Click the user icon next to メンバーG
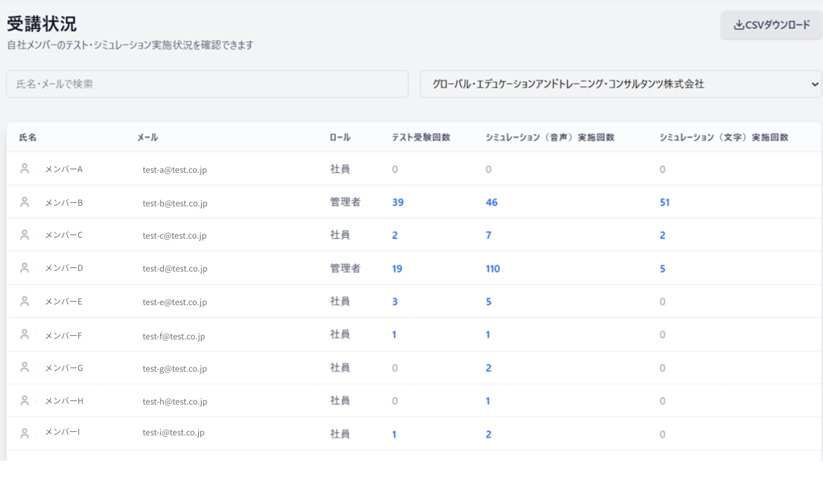 25,368
